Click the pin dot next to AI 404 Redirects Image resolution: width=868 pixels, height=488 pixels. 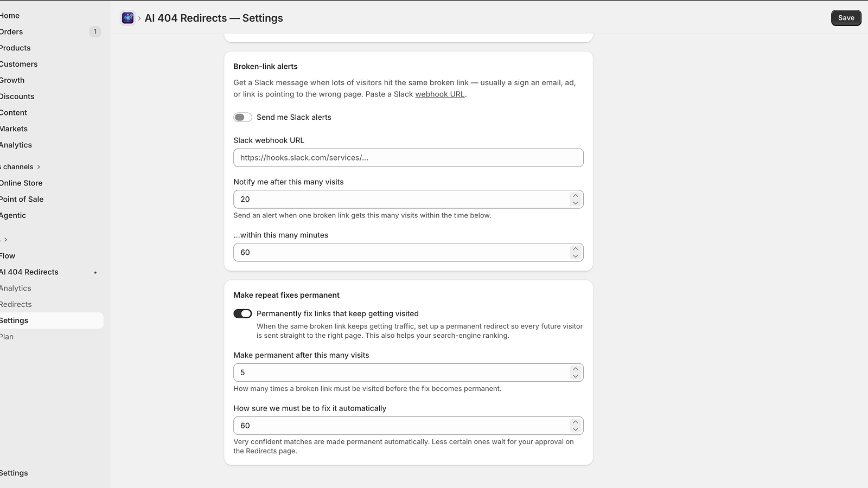95,273
